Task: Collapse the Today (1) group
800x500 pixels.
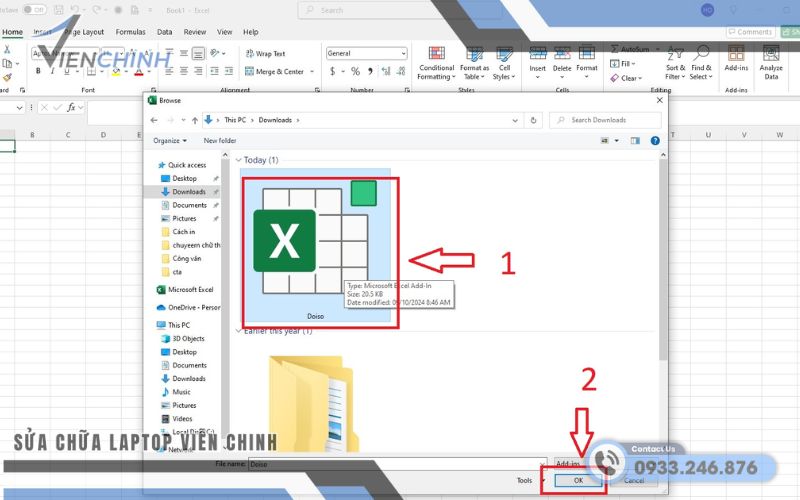Action: [238, 160]
